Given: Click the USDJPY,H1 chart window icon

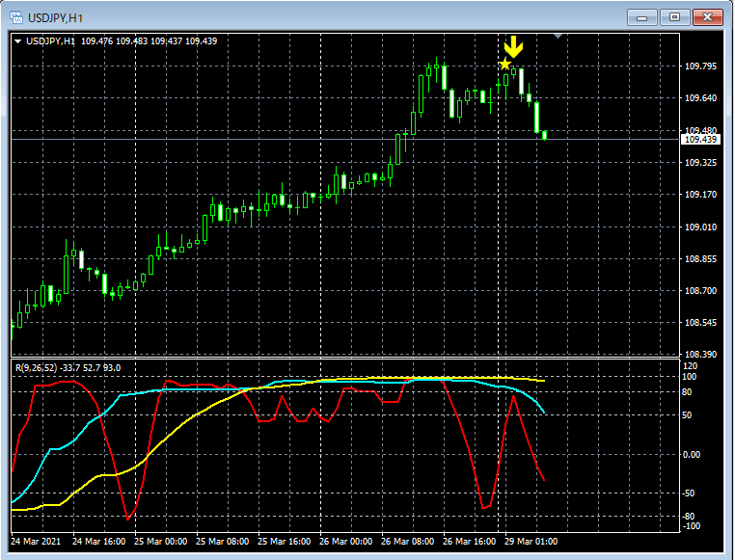Looking at the screenshot, I should click(16, 18).
